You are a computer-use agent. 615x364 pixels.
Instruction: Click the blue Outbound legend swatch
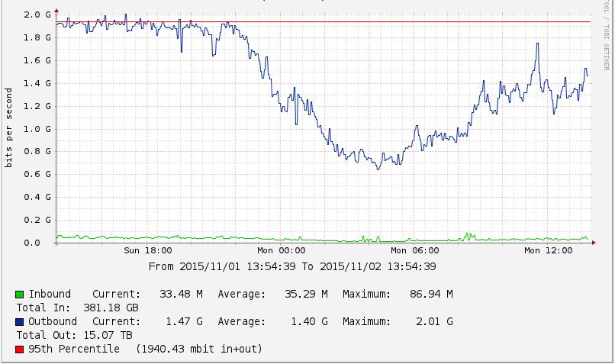pos(20,322)
